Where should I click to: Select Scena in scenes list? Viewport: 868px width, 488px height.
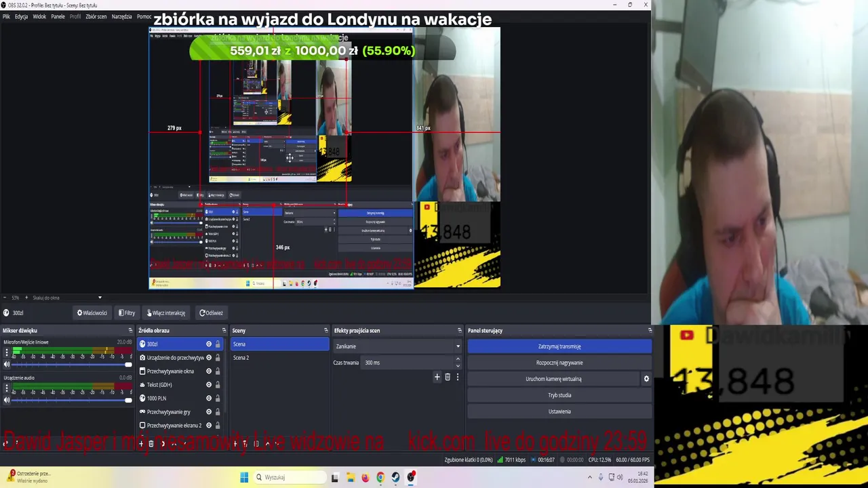[279, 344]
